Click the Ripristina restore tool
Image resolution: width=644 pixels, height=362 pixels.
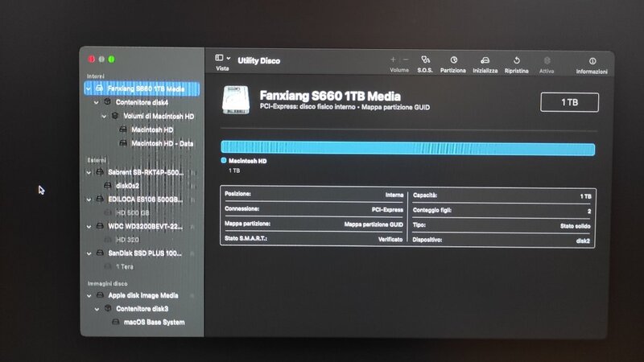point(517,65)
